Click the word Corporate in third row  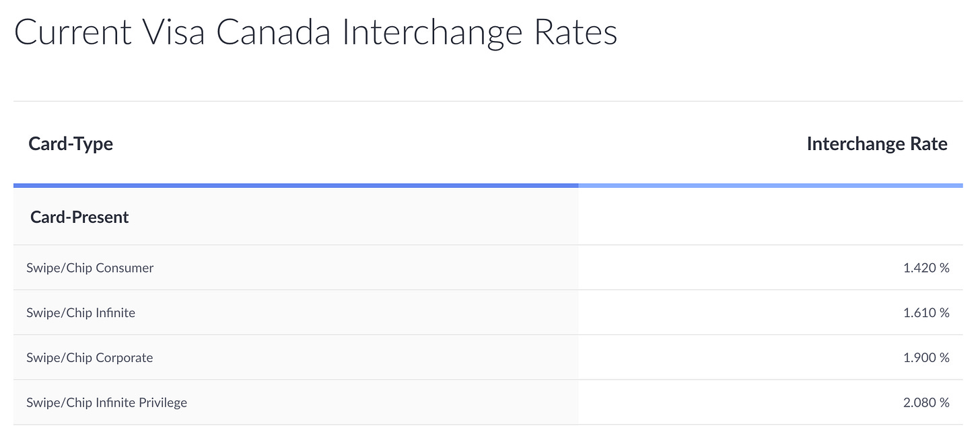click(125, 357)
